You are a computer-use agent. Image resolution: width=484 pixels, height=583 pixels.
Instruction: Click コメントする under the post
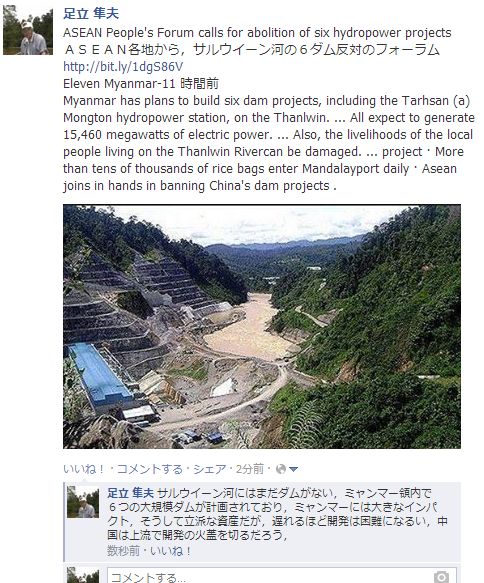(150, 469)
